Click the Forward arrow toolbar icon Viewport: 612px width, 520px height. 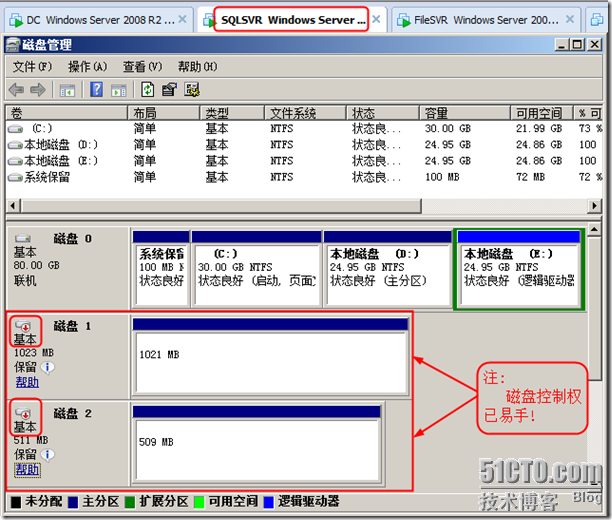point(38,90)
